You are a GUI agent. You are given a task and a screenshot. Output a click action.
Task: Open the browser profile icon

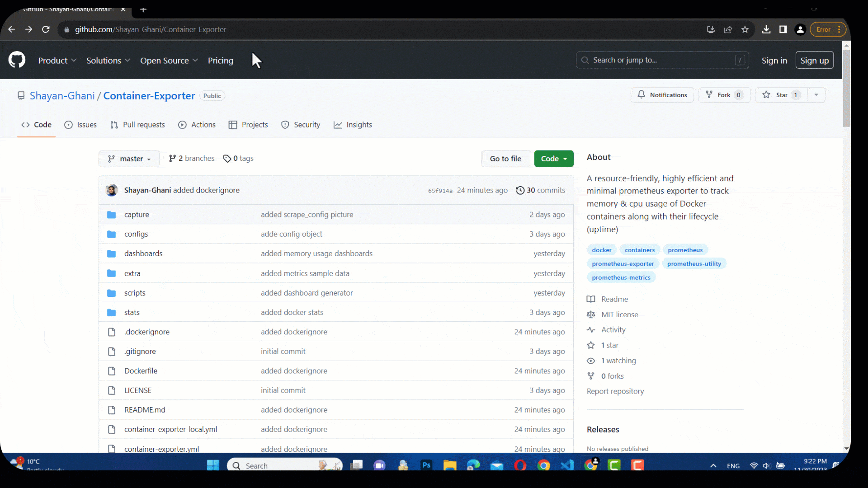[800, 29]
